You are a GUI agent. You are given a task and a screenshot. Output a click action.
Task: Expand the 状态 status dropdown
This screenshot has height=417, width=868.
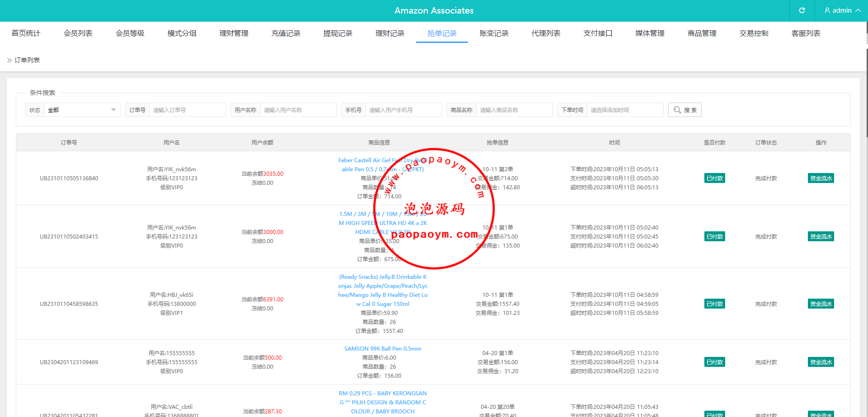click(82, 110)
